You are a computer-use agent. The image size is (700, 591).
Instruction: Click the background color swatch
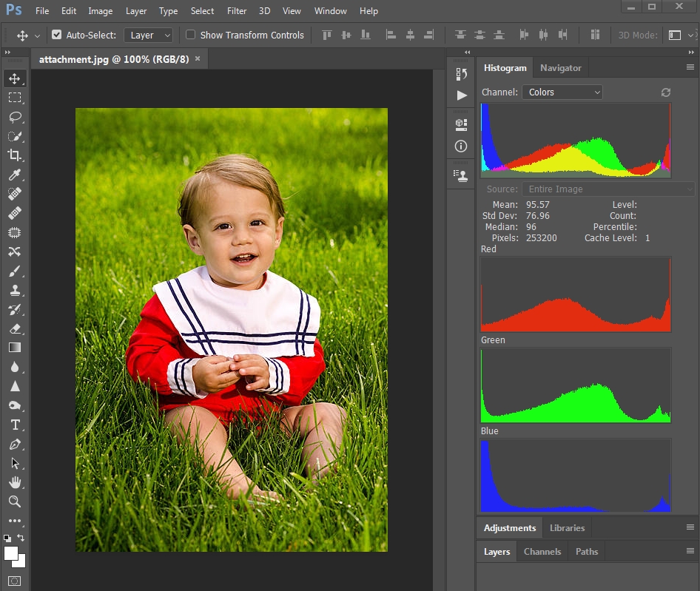pos(21,563)
